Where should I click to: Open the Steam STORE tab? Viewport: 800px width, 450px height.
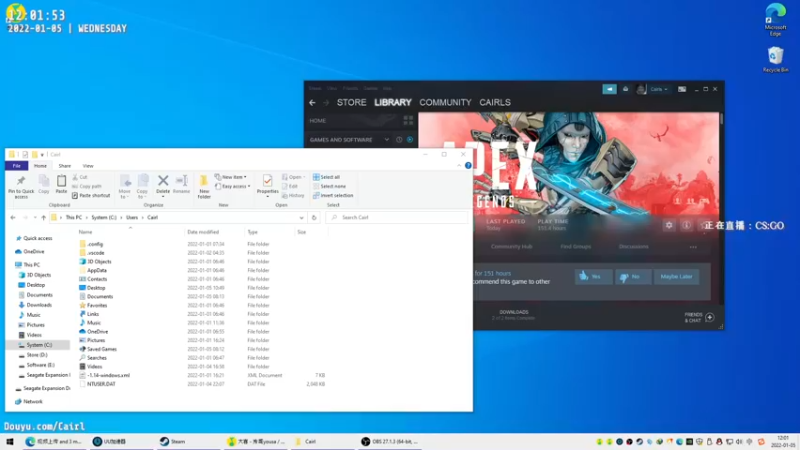[x=352, y=103]
